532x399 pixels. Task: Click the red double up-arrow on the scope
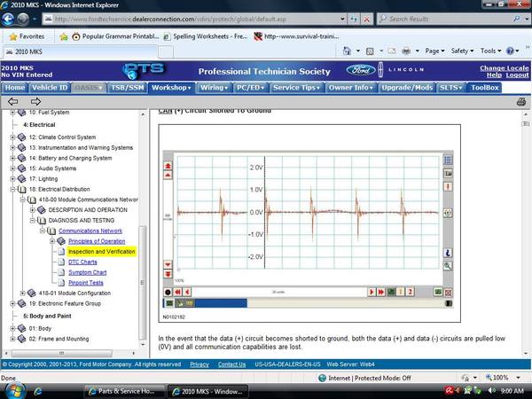[168, 166]
